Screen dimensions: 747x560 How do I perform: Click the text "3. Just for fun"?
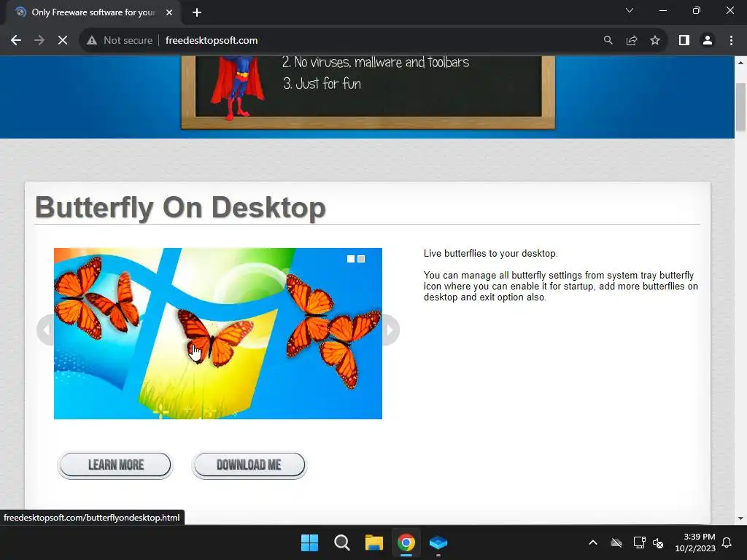point(322,84)
